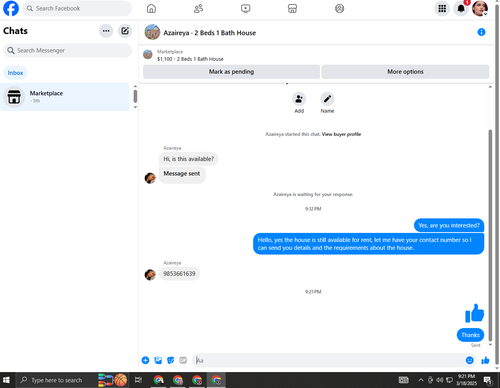
Task: Open more actions plus icon
Action: [x=145, y=360]
